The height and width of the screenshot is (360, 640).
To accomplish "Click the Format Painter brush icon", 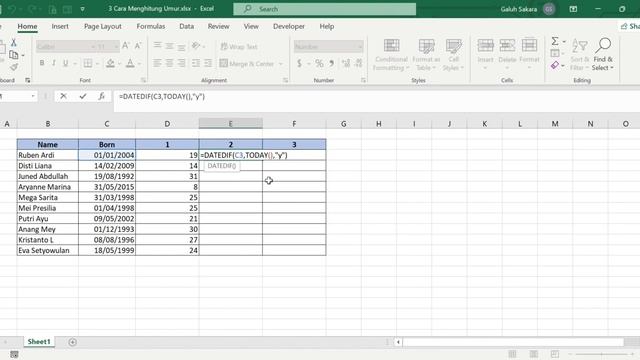I will tap(13, 67).
